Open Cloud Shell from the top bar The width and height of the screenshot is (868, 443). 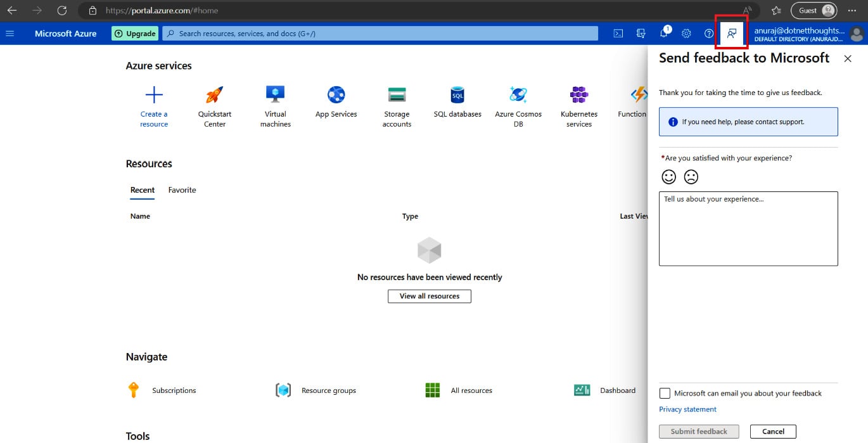click(618, 34)
